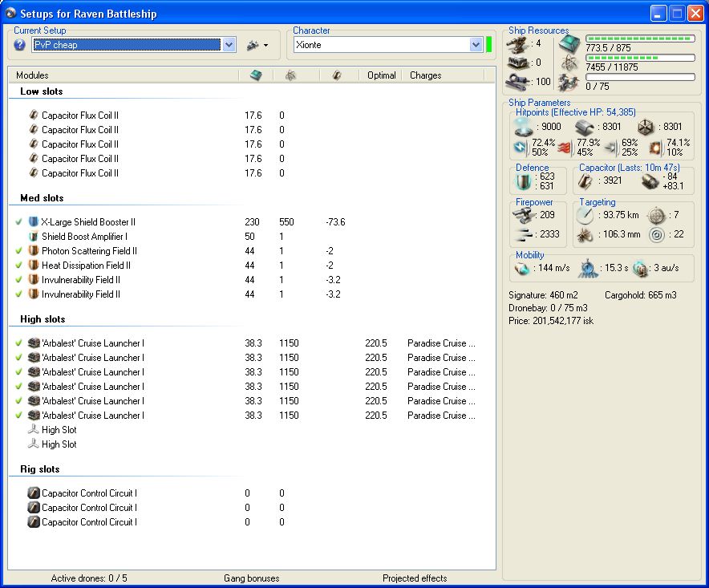Click the -73.6 capacitor usage value
This screenshot has height=588, width=709.
[335, 222]
